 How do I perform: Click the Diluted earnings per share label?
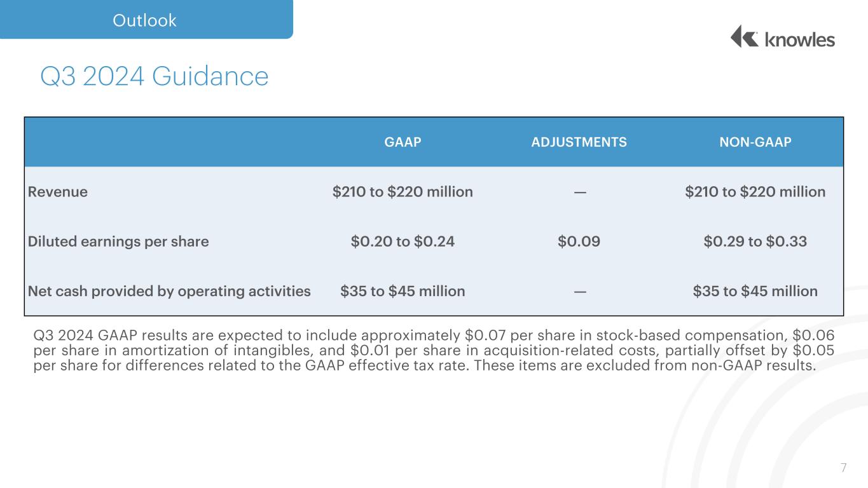[118, 241]
